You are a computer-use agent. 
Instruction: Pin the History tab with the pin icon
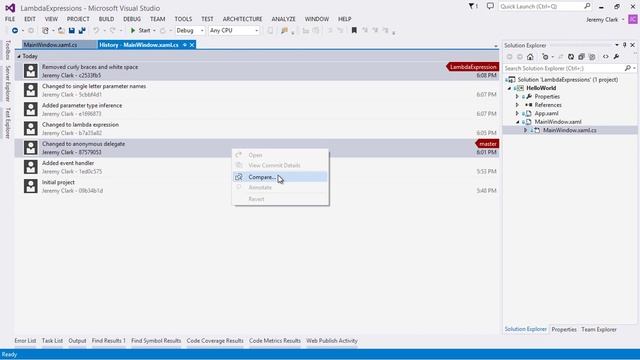click(184, 45)
